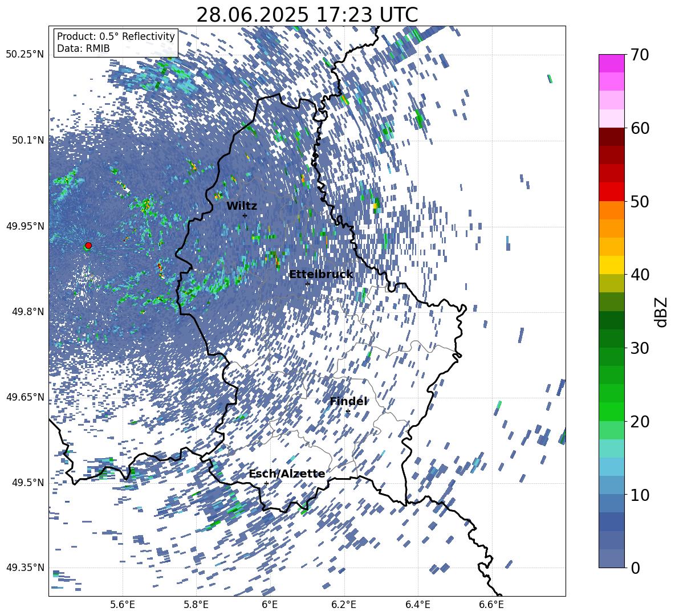
Task: Click the Esch/Alzette location cross marker
Action: (x=266, y=483)
